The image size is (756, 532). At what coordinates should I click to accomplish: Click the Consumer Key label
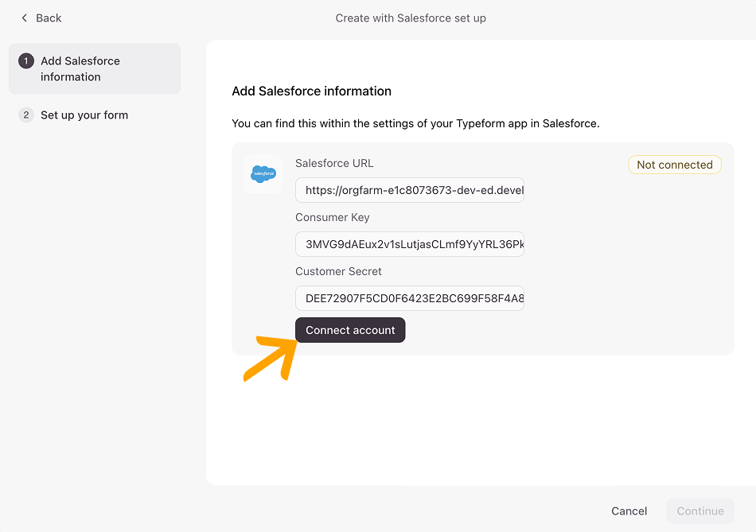(x=333, y=217)
